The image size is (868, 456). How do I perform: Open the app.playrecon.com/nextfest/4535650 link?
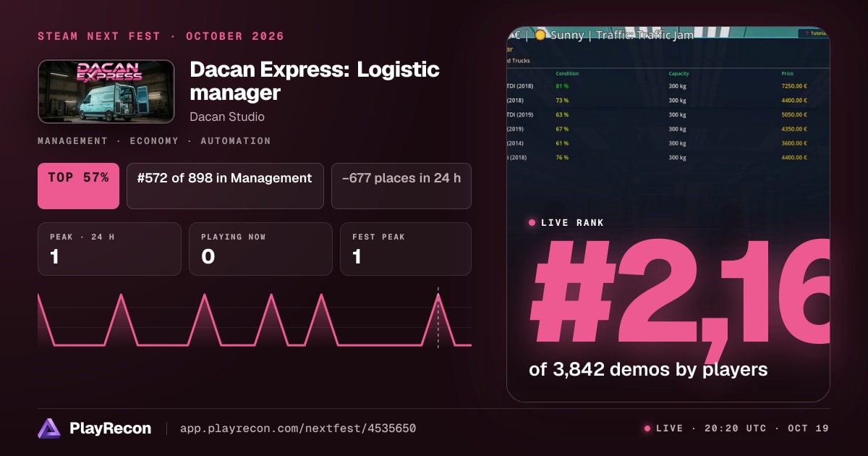click(298, 428)
